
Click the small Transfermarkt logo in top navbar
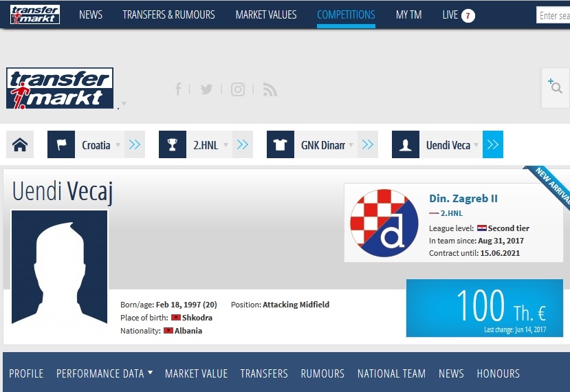[35, 14]
